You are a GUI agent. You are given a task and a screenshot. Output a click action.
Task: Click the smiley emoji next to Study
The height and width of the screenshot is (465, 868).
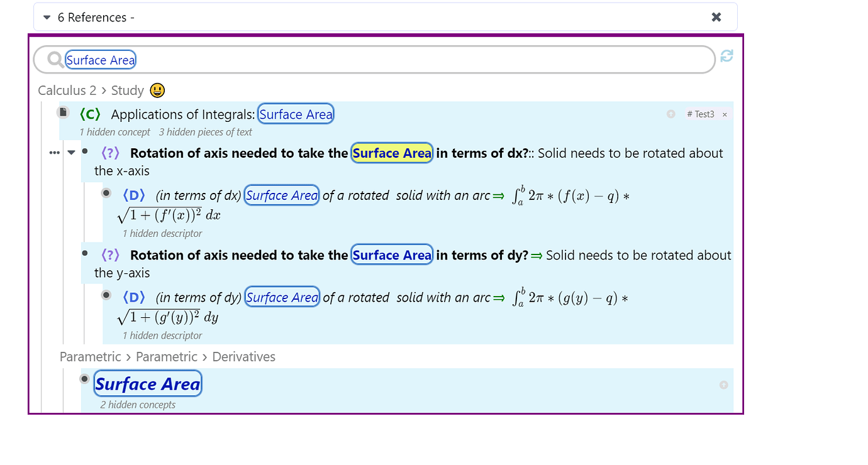click(157, 90)
